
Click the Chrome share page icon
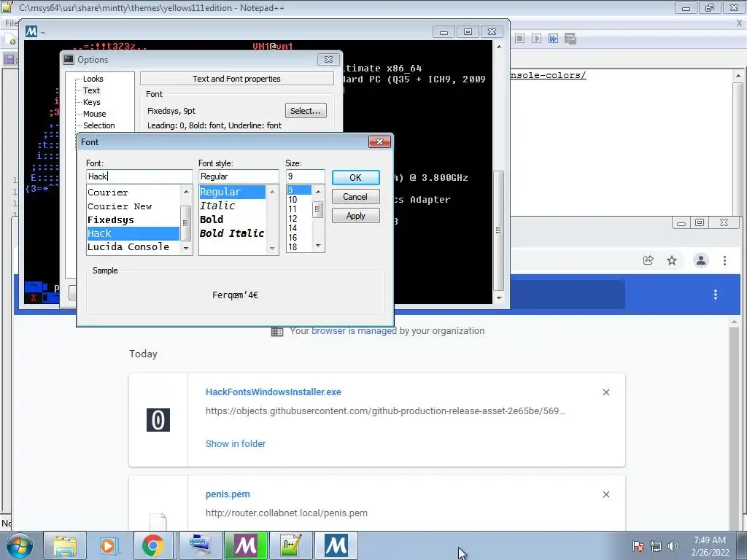[x=648, y=260]
